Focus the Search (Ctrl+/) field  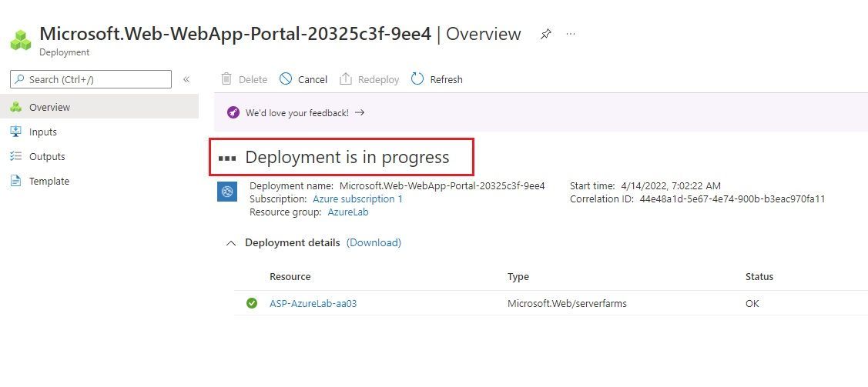91,79
